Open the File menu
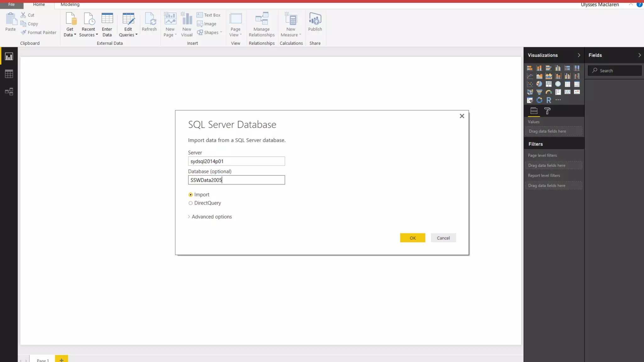Viewport: 644px width, 362px height. 11,4
